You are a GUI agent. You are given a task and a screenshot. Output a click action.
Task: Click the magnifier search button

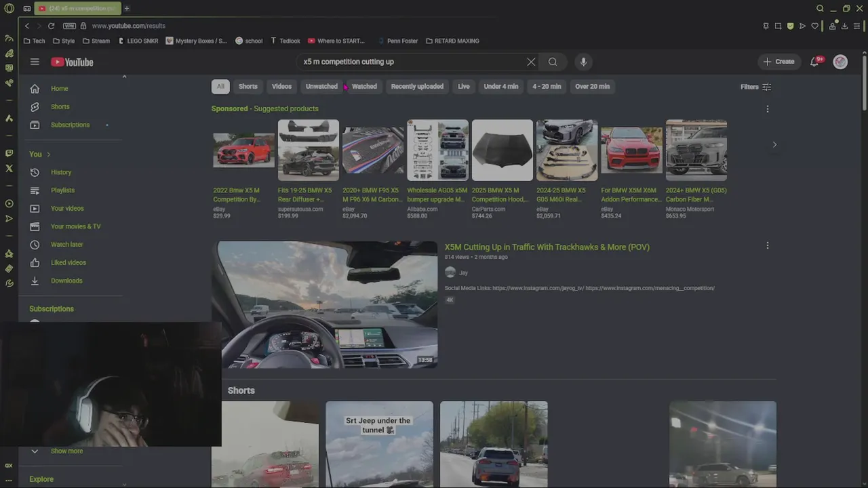(x=553, y=62)
